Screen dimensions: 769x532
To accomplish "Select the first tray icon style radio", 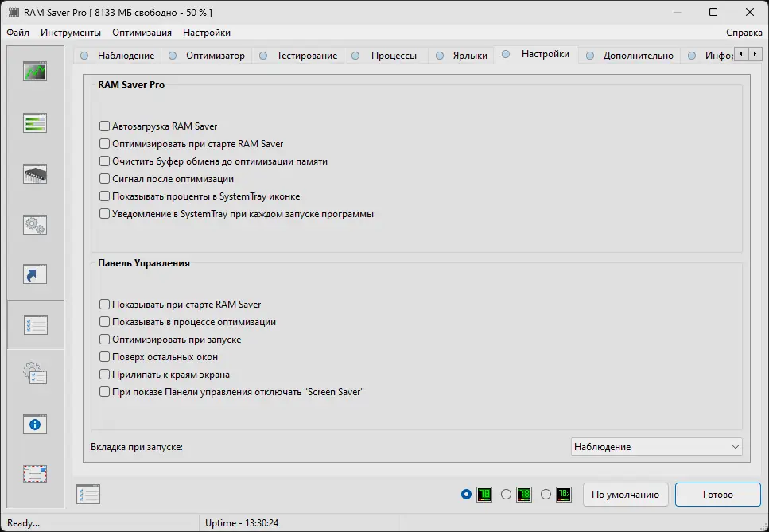I will click(x=466, y=495).
